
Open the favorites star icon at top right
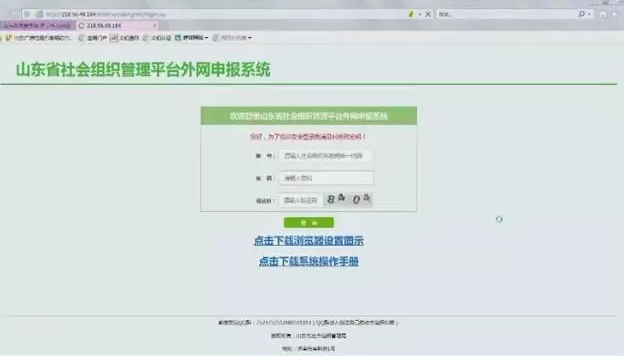[615, 14]
